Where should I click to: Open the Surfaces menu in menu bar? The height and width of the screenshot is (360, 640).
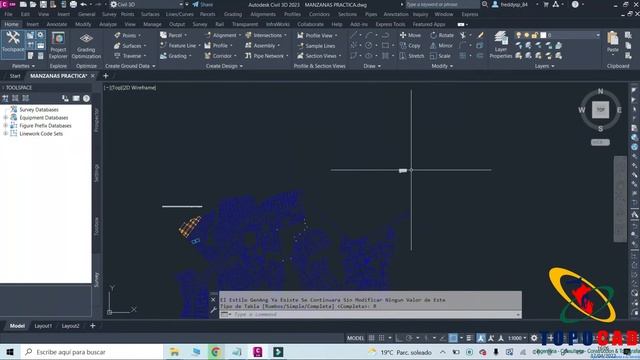tap(150, 14)
